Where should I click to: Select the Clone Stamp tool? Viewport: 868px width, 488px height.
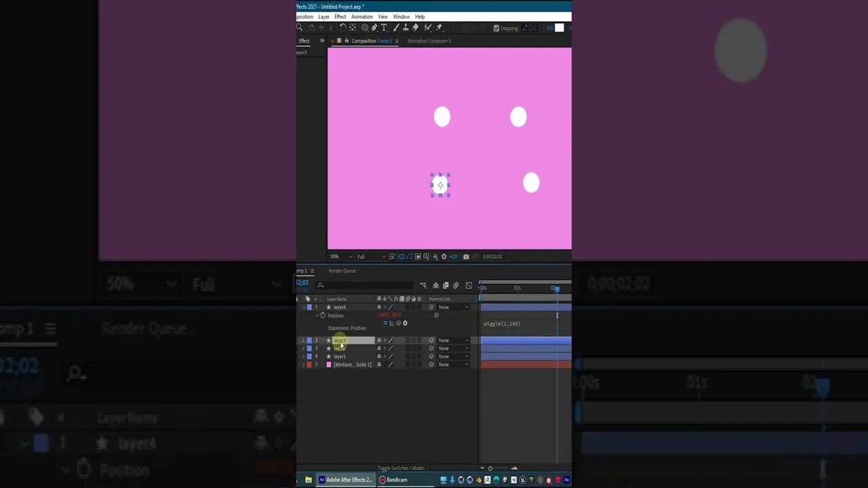[406, 28]
